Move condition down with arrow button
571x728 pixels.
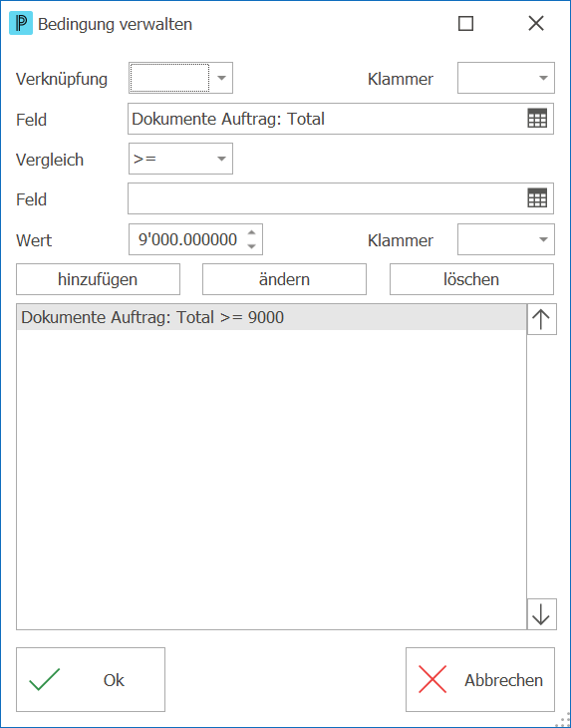tap(541, 614)
